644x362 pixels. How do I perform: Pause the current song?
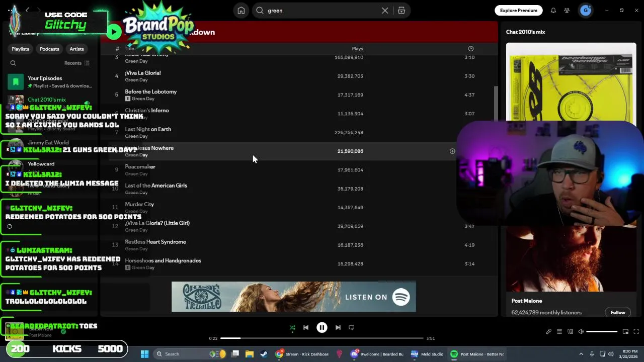point(322,328)
